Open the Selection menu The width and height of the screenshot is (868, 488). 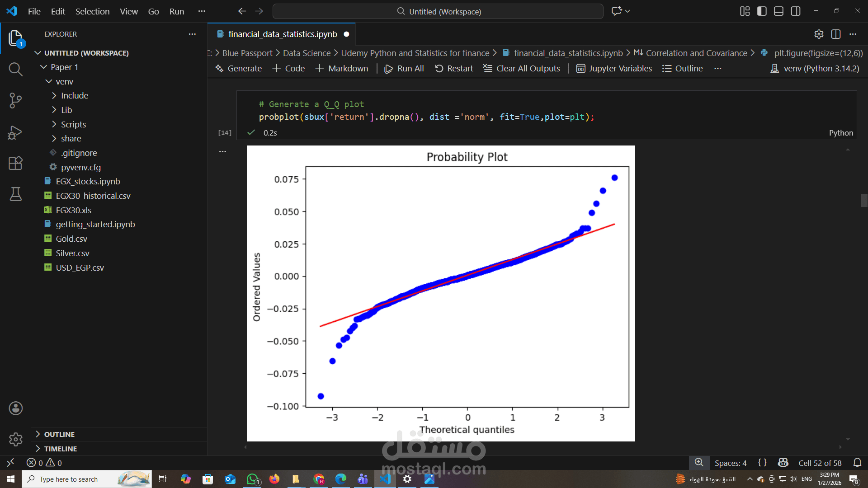click(92, 11)
